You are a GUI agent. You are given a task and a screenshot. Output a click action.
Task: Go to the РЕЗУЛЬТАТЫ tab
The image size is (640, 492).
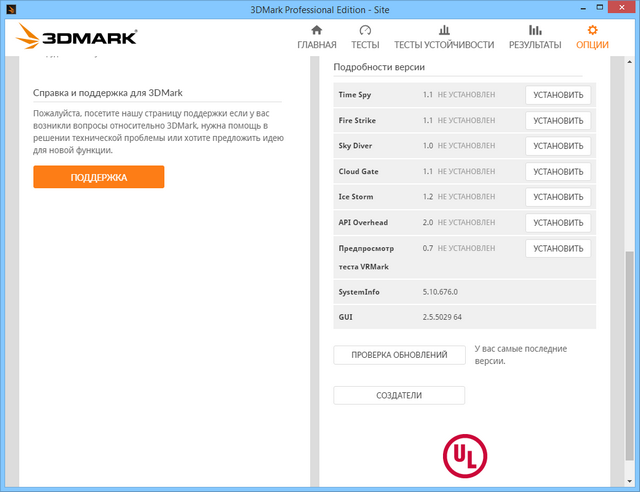tap(535, 37)
